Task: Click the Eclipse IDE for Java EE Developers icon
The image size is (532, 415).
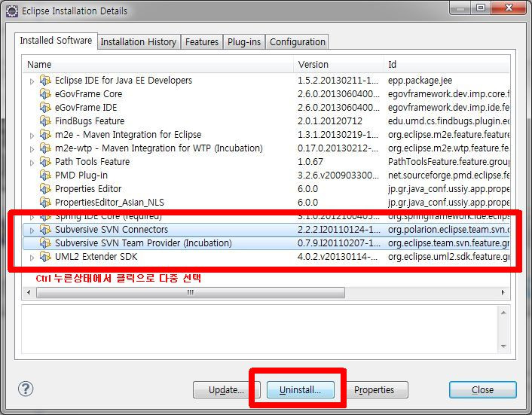Action: tap(45, 81)
